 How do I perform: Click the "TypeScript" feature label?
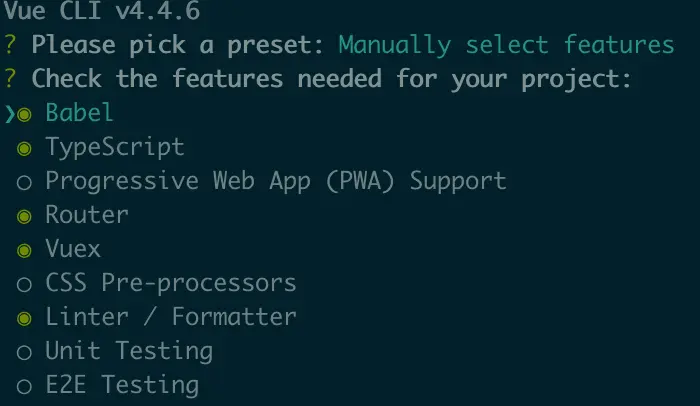115,147
